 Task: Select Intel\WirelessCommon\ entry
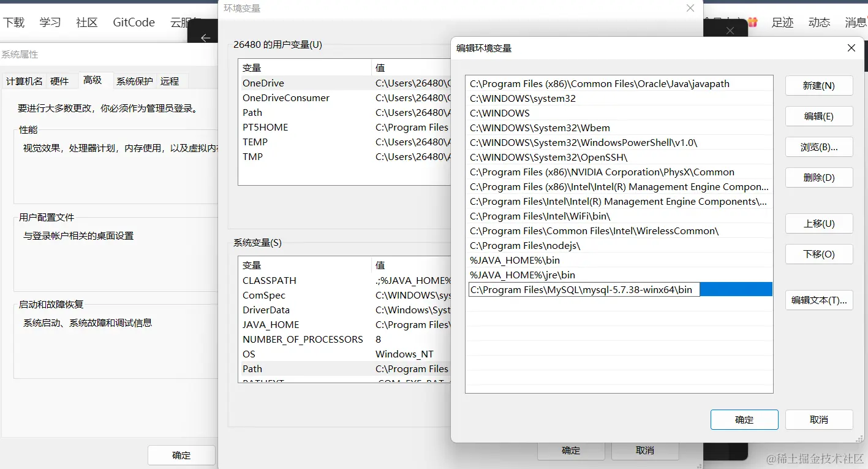(x=619, y=231)
